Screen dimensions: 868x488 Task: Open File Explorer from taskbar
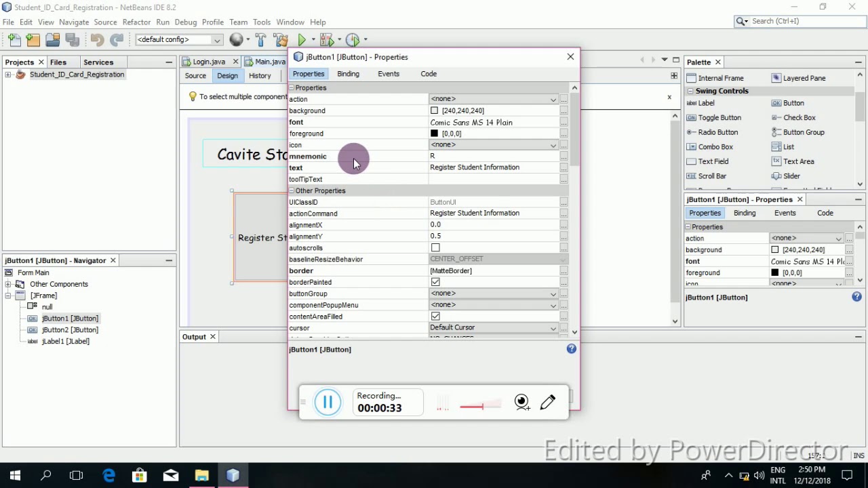tap(201, 476)
